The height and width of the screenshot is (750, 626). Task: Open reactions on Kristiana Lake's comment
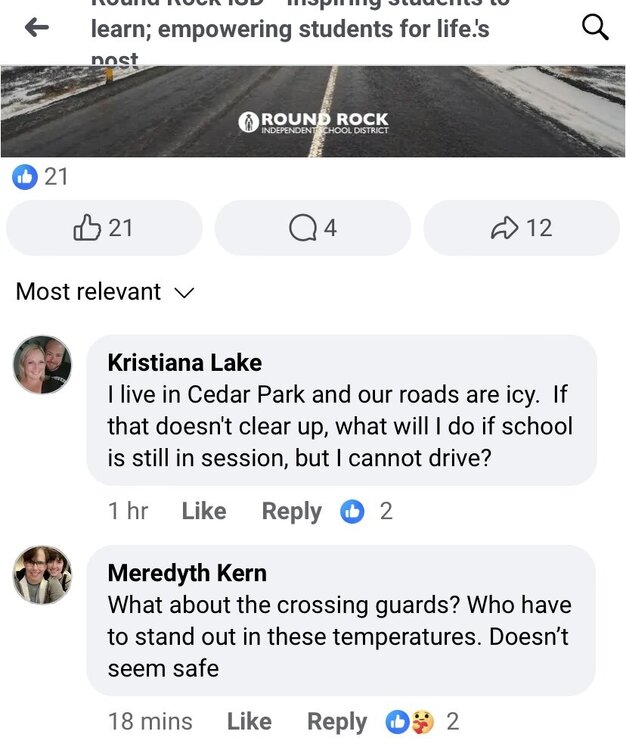pos(365,512)
